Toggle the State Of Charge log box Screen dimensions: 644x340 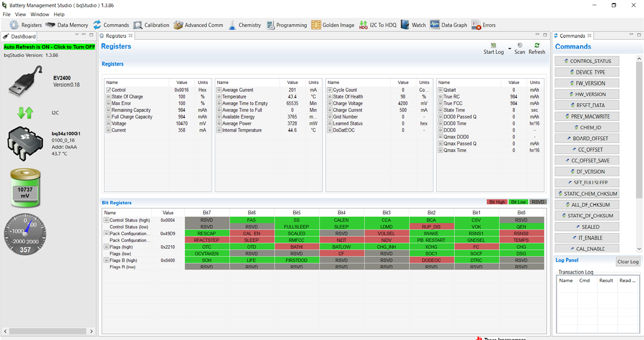click(x=108, y=97)
